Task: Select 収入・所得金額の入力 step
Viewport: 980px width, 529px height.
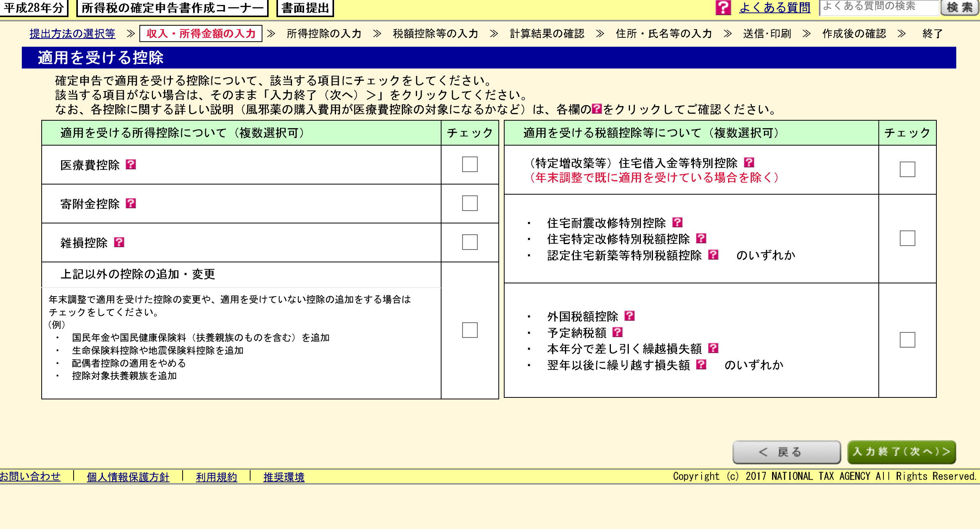Action: [201, 34]
